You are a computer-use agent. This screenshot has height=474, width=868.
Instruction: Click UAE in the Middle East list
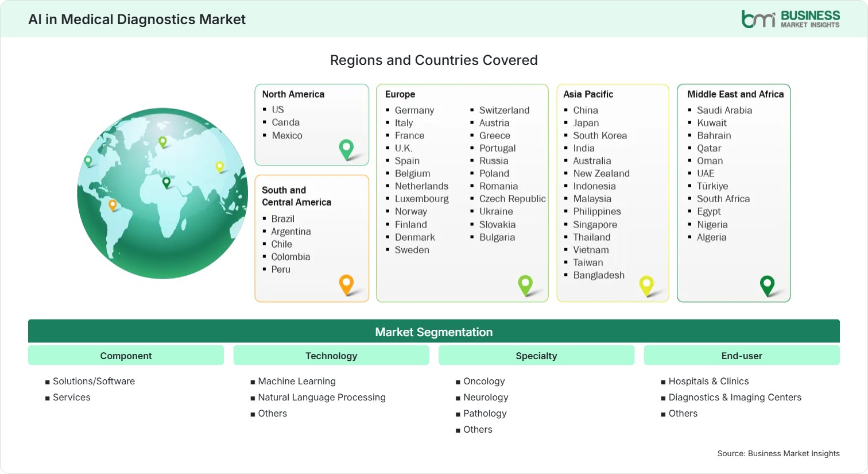pos(706,174)
